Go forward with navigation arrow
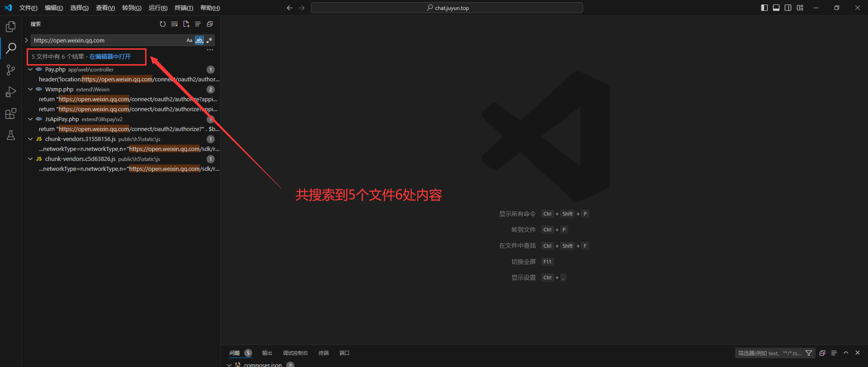868x367 pixels. [x=302, y=8]
